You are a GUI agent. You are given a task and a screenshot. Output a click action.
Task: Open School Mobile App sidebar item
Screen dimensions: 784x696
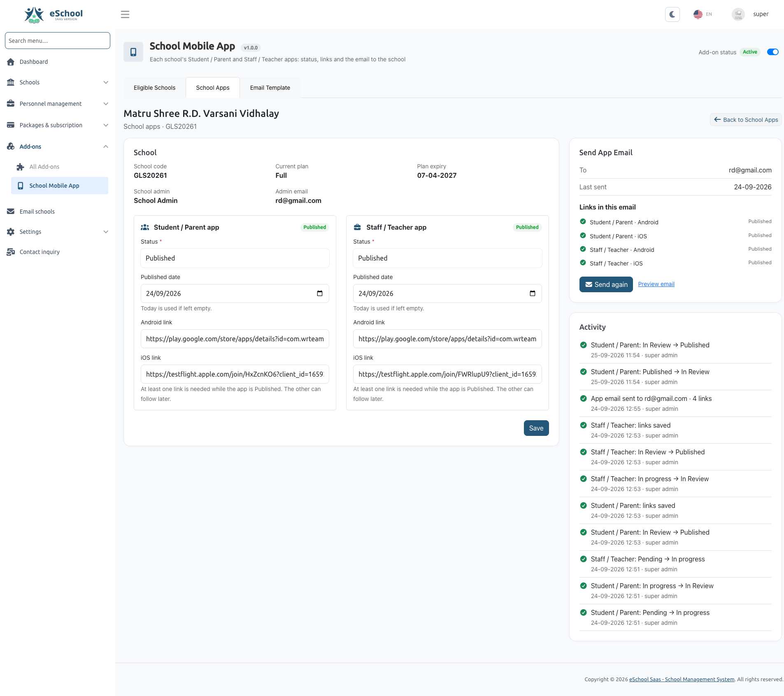(x=60, y=186)
